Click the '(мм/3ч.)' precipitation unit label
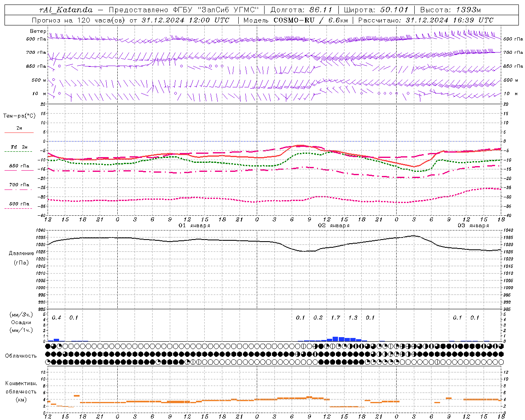The width and height of the screenshot is (525, 420). (x=21, y=315)
